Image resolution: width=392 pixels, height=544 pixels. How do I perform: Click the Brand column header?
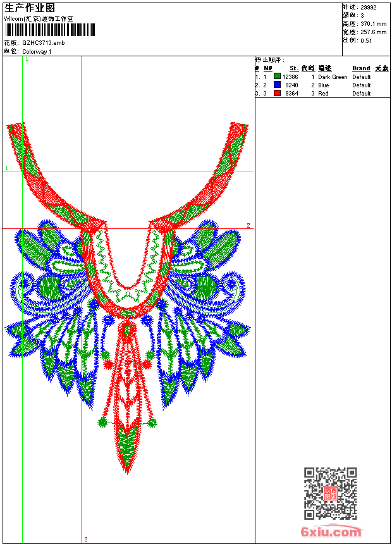pyautogui.click(x=361, y=68)
